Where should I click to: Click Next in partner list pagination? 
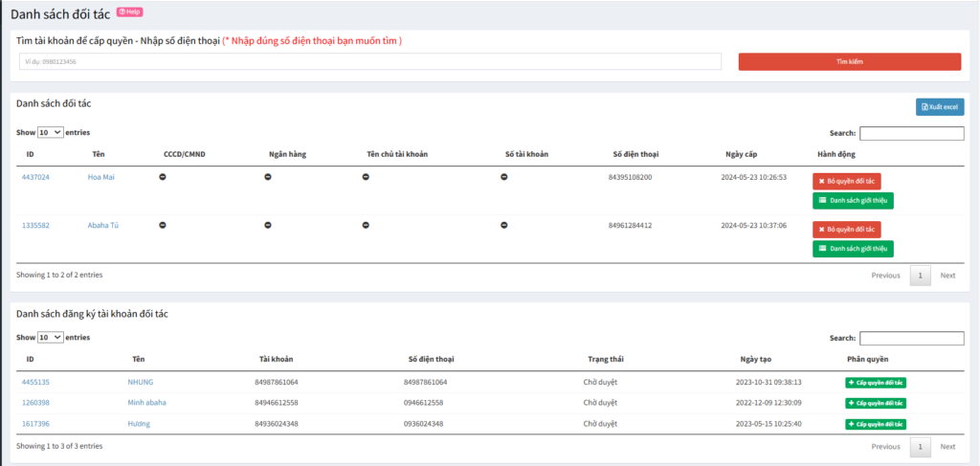click(x=947, y=276)
